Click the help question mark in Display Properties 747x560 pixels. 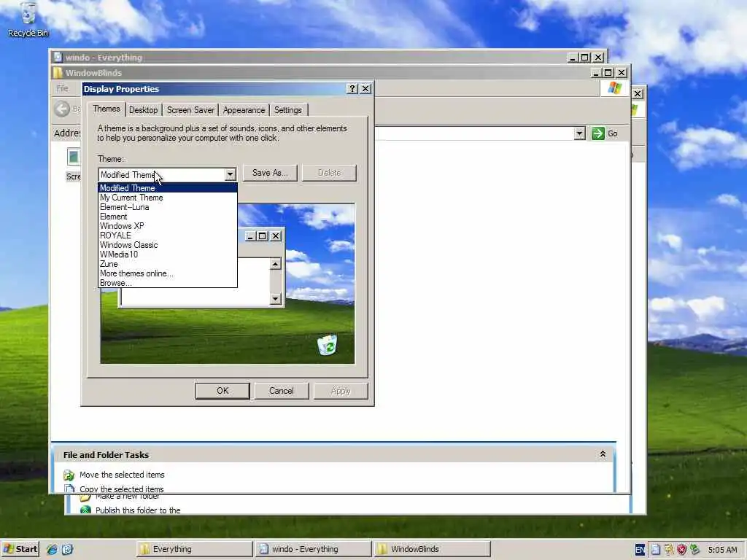pyautogui.click(x=352, y=88)
